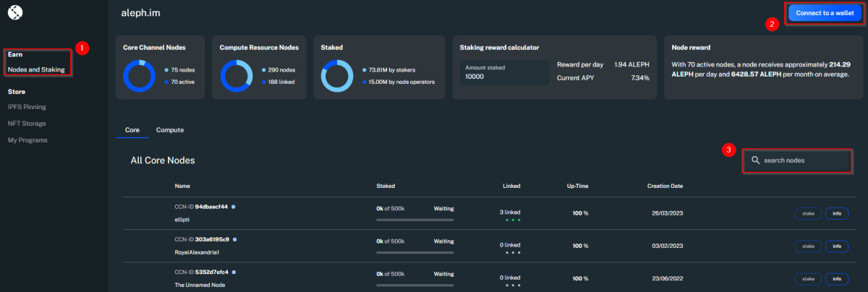Switch to the Core tab

coord(132,130)
